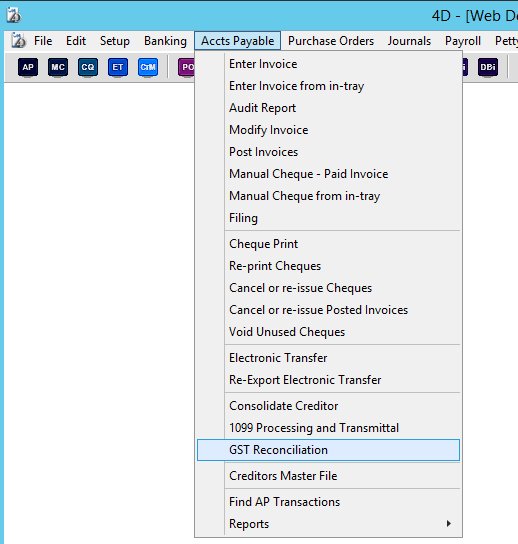Choose Void Unused Cheques
Screen dimensions: 518x544
coord(328,332)
